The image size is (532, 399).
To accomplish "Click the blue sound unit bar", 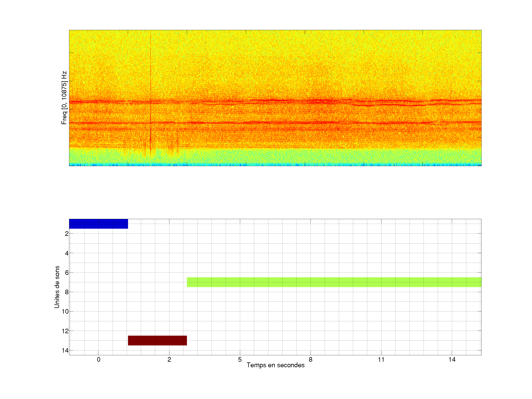I will coord(98,224).
